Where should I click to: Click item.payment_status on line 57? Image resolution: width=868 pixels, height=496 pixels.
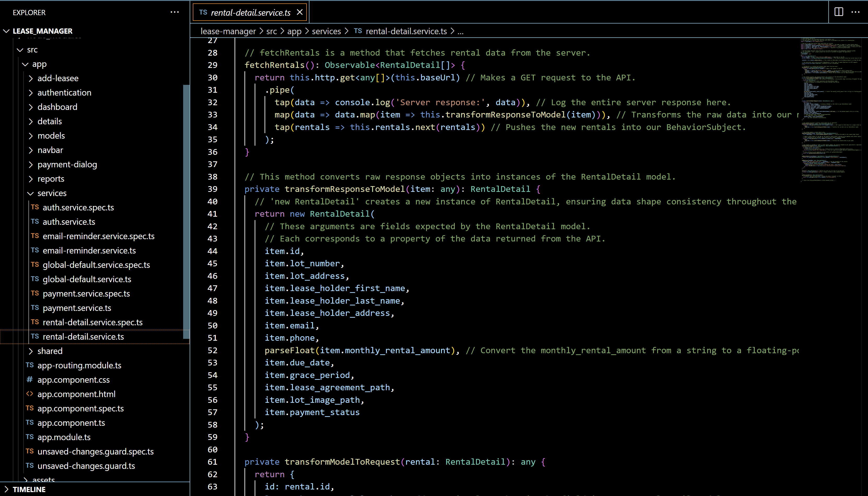pos(312,412)
